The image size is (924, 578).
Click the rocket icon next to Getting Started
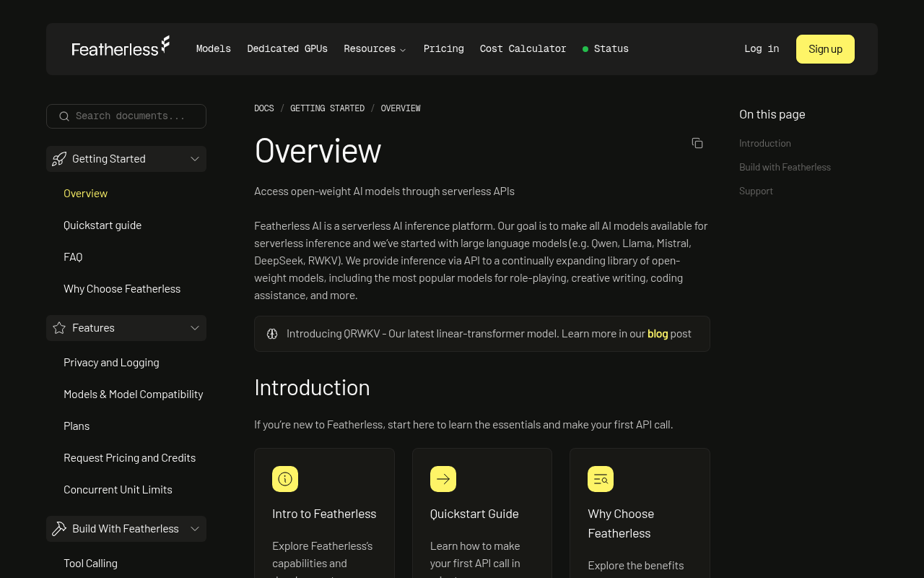point(59,159)
